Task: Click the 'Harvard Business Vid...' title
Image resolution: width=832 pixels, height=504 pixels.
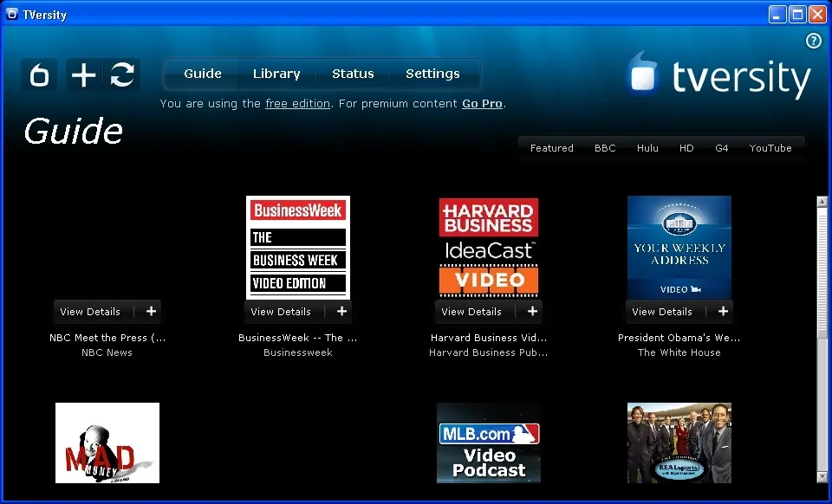Action: [x=489, y=338]
